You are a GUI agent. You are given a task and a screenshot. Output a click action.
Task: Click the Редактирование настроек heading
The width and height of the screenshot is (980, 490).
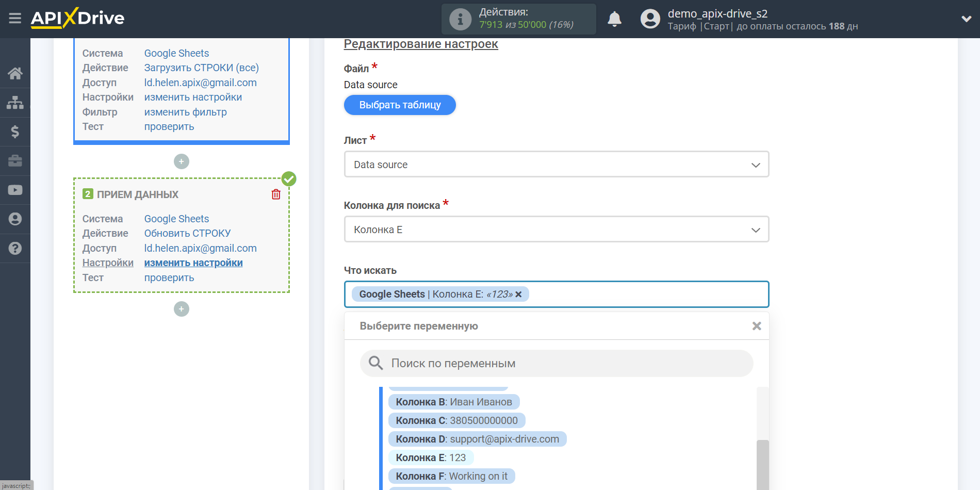pos(421,44)
